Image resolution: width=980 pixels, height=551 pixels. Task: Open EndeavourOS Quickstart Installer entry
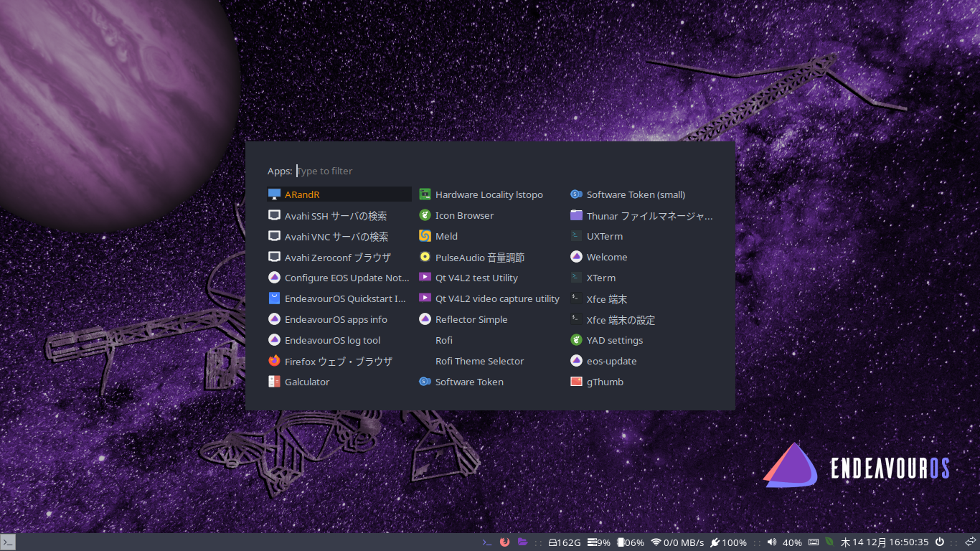click(339, 298)
